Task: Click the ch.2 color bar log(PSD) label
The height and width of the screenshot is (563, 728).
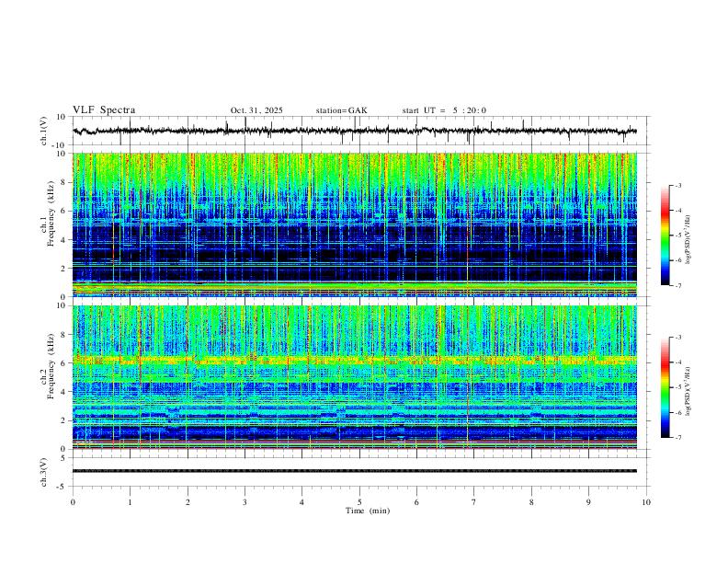Action: coord(688,391)
